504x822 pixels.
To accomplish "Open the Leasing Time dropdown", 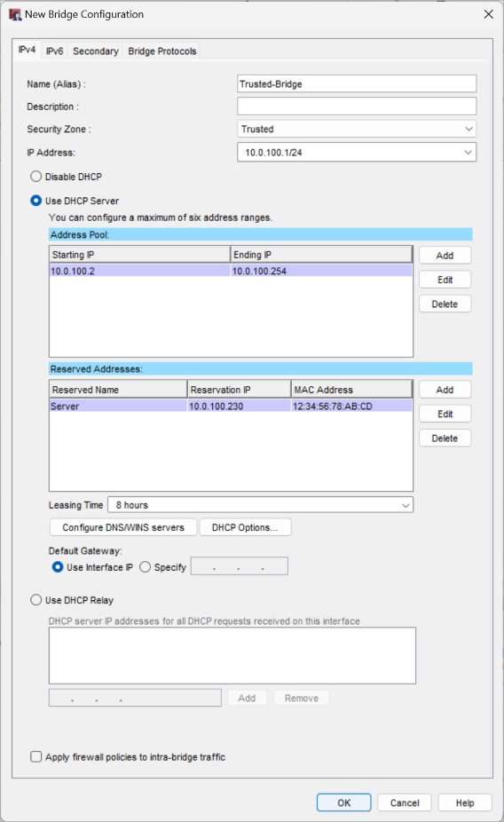I will tap(260, 505).
